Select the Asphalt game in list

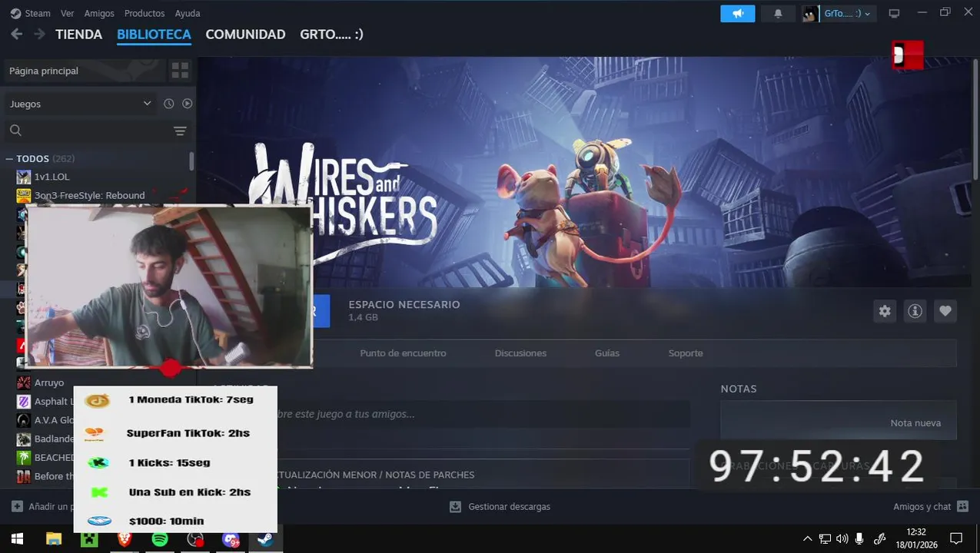click(x=55, y=402)
